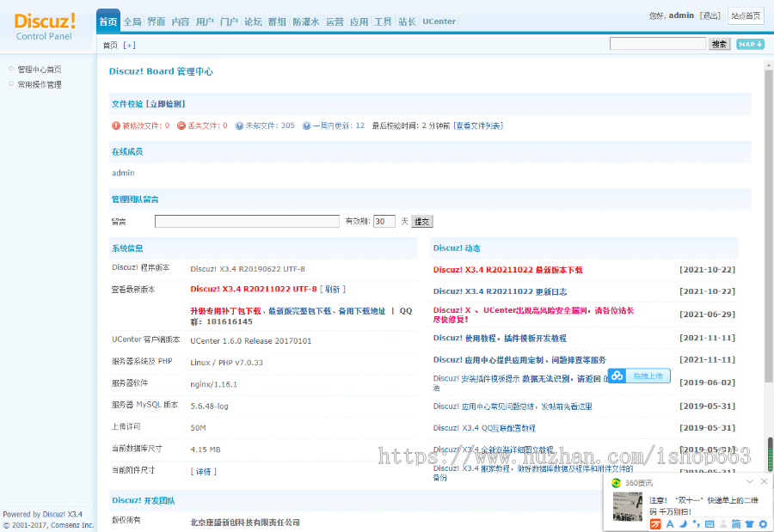
Task: Open Discuz! X3.4 R20211022 最新版本下载 news
Action: tap(507, 270)
